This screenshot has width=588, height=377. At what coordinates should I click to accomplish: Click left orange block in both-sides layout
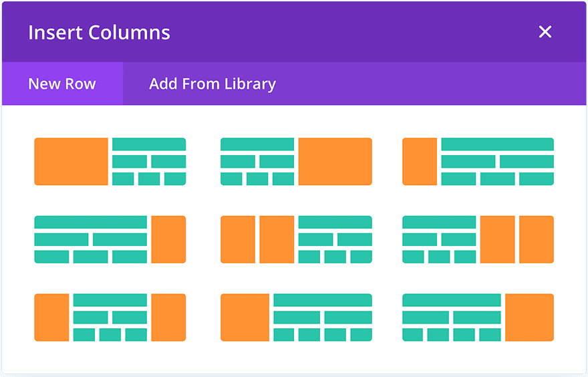tap(51, 318)
